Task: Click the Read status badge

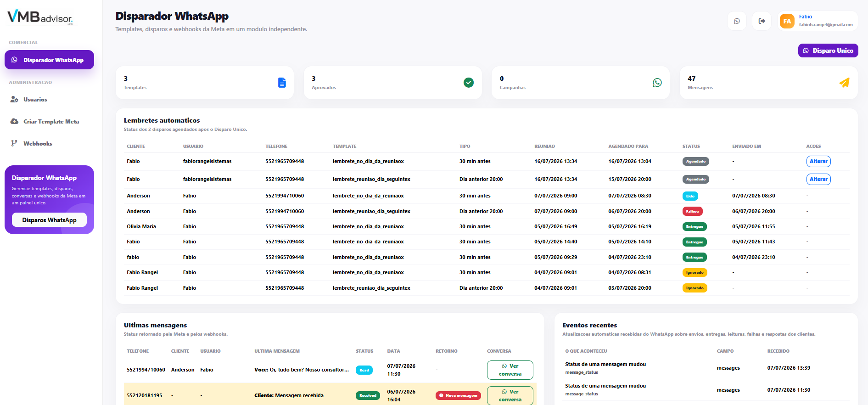Action: (x=364, y=370)
